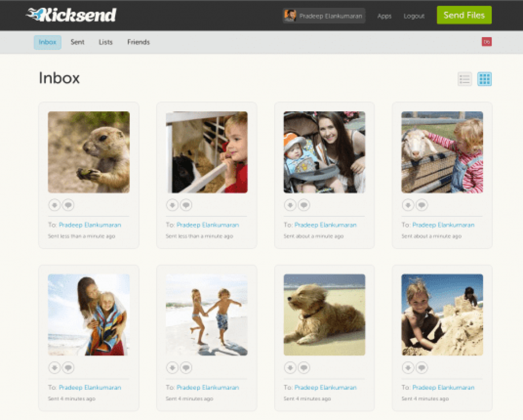Click the Logout link
The width and height of the screenshot is (523, 420).
coord(414,16)
